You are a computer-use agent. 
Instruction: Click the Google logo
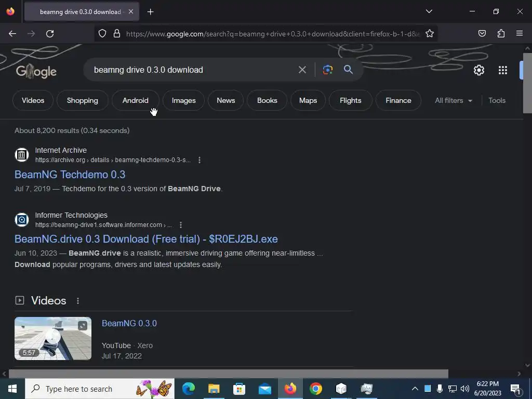click(x=36, y=71)
